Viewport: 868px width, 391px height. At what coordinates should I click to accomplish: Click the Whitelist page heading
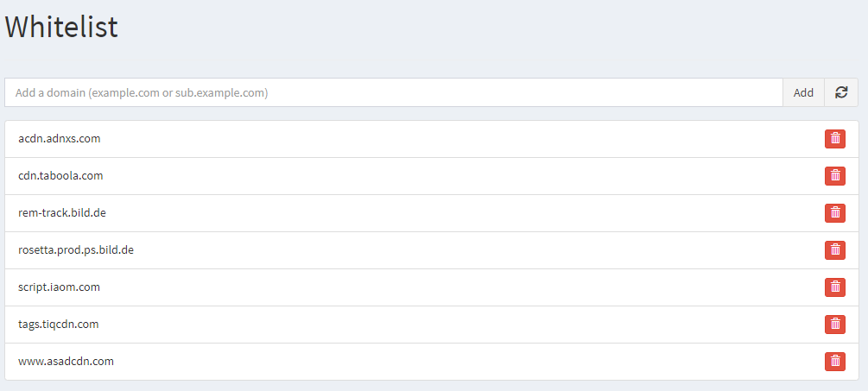point(61,27)
